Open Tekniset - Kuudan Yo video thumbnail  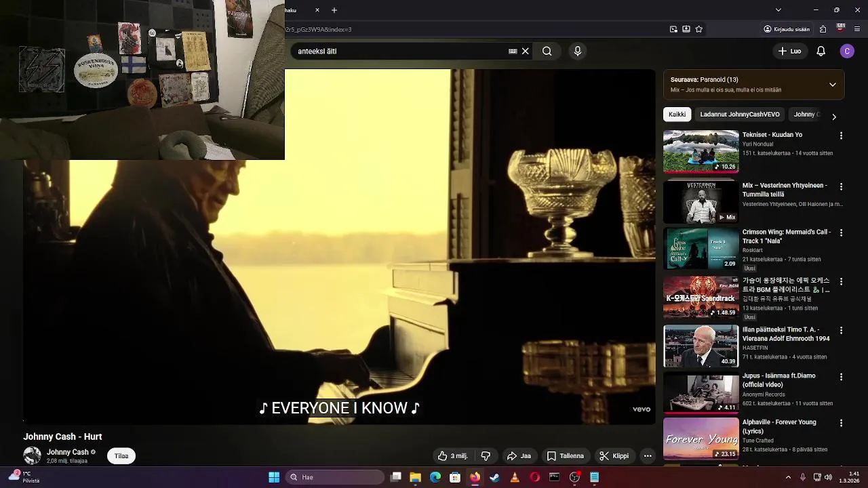coord(701,151)
